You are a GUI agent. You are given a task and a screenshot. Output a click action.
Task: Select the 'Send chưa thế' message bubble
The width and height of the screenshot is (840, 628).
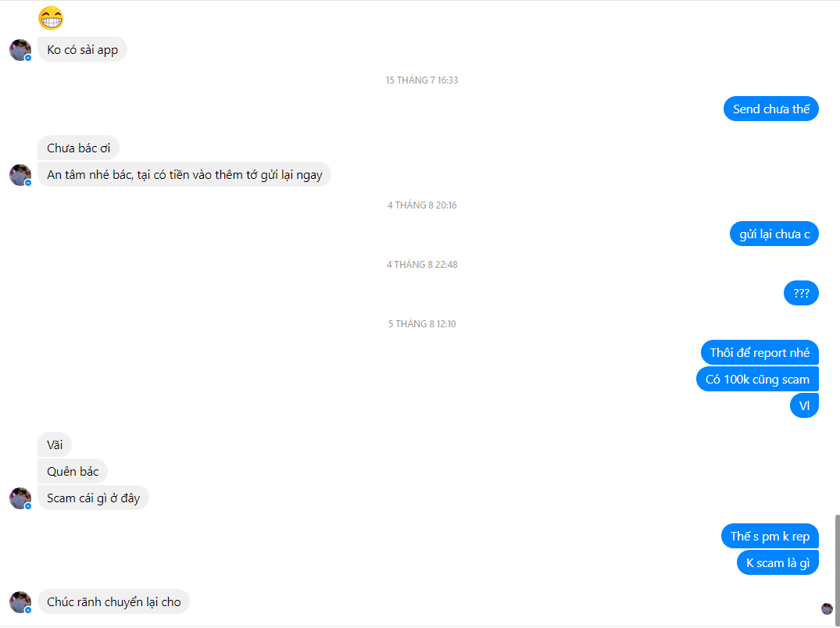[771, 109]
